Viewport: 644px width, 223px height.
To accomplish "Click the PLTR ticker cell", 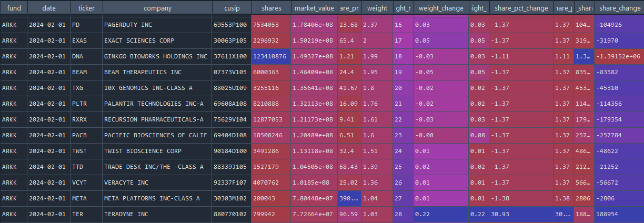I will pos(86,104).
